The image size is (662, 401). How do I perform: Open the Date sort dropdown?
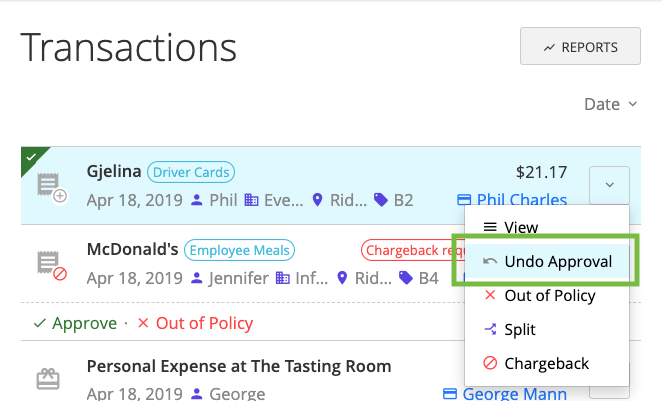point(610,104)
